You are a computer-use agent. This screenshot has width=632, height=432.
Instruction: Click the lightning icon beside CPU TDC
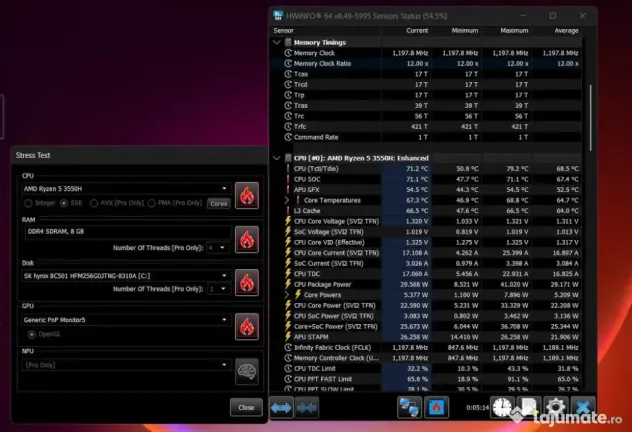tap(288, 274)
